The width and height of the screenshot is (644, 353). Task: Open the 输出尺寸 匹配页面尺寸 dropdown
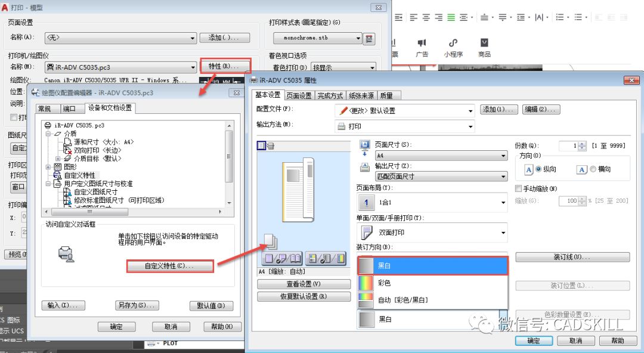tap(441, 176)
